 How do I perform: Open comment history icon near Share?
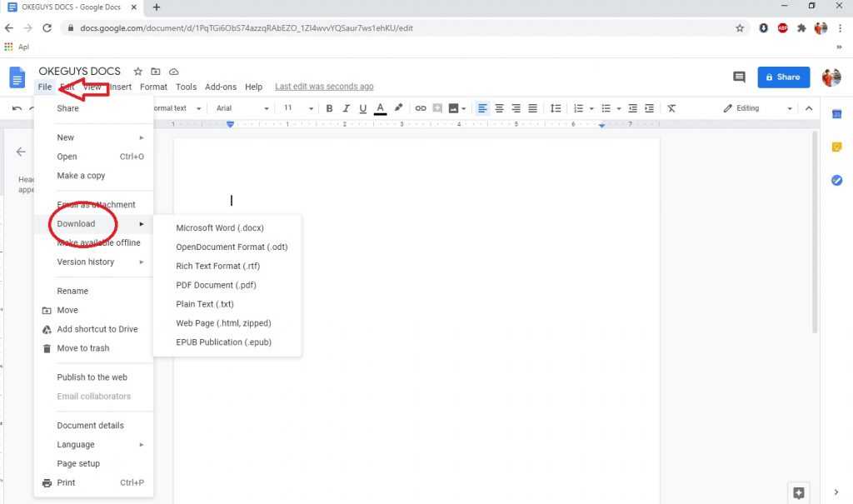(x=739, y=77)
